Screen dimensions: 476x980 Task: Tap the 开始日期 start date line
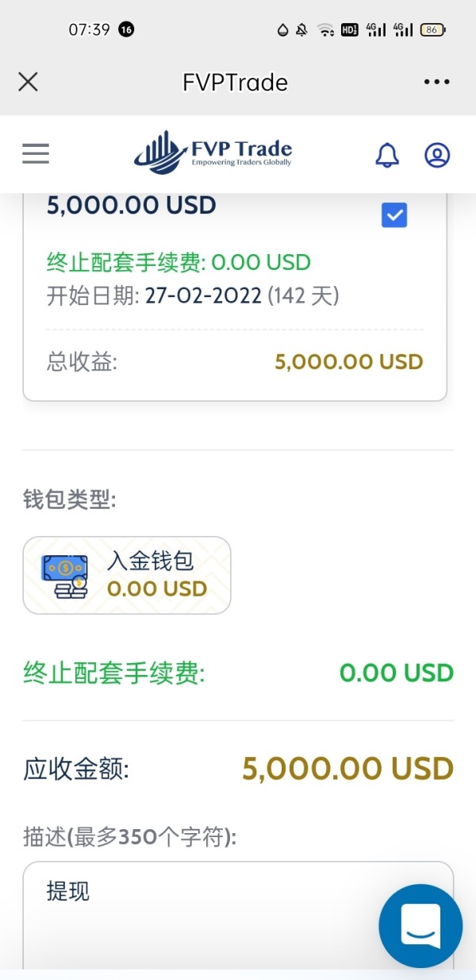pyautogui.click(x=193, y=296)
